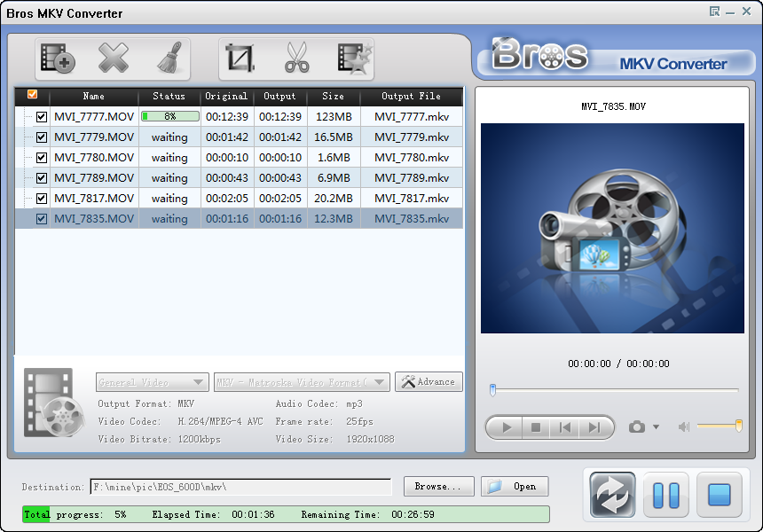Click the preview video thumbnail

612,228
